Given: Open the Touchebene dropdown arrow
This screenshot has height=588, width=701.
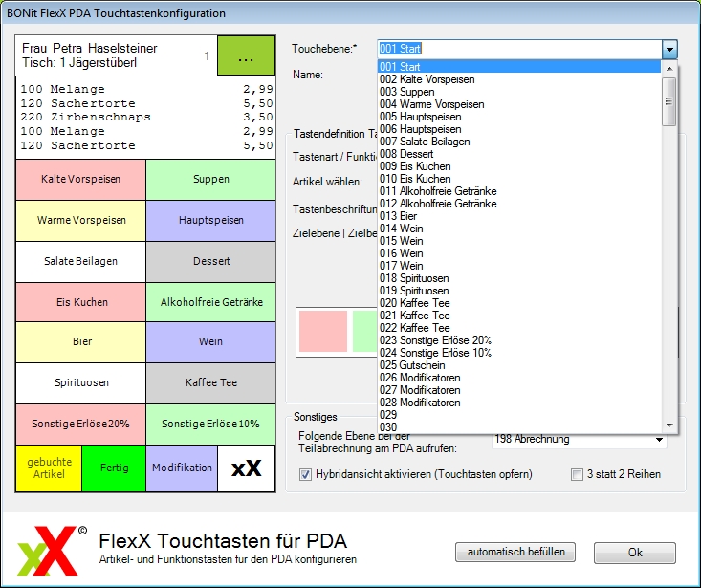Looking at the screenshot, I should pos(669,49).
